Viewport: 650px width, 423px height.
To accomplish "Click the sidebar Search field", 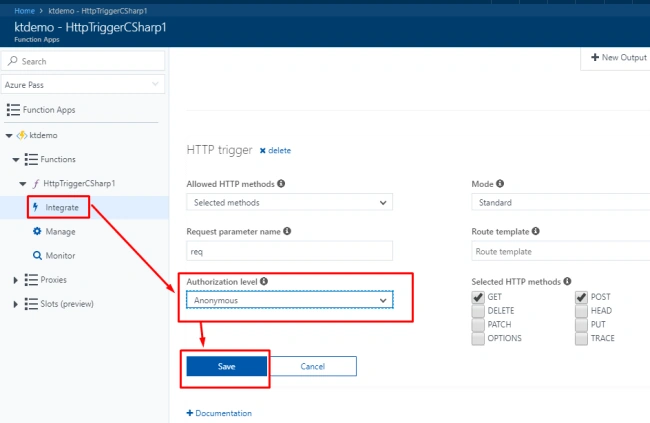I will click(x=83, y=61).
